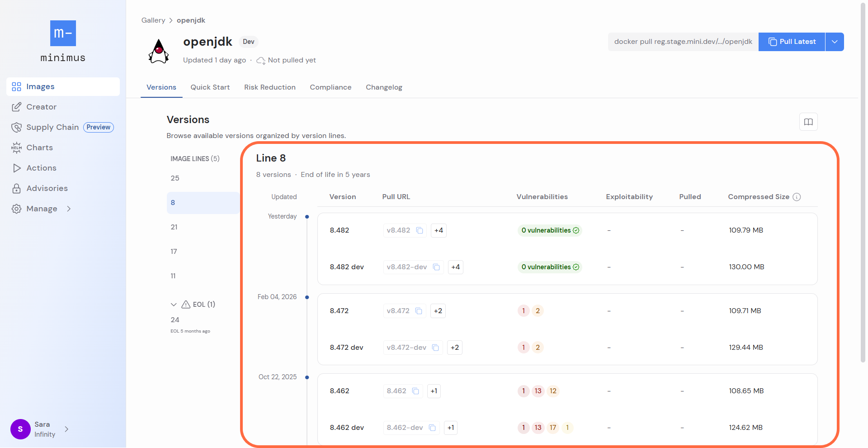This screenshot has width=868, height=448.
Task: Show +1 more tag for 8.462 dev
Action: [x=451, y=428]
